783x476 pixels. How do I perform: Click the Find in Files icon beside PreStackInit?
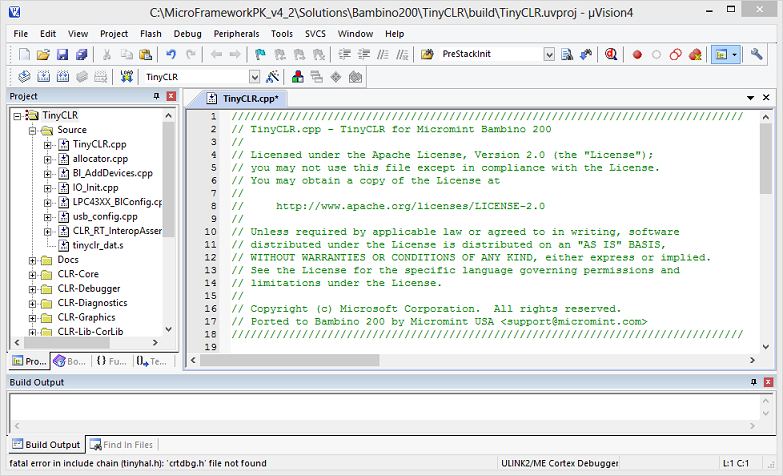coord(427,54)
